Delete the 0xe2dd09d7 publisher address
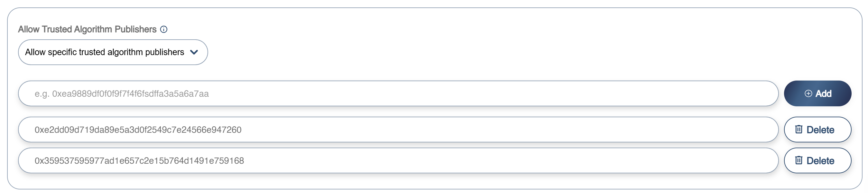868x193 pixels. coord(817,130)
